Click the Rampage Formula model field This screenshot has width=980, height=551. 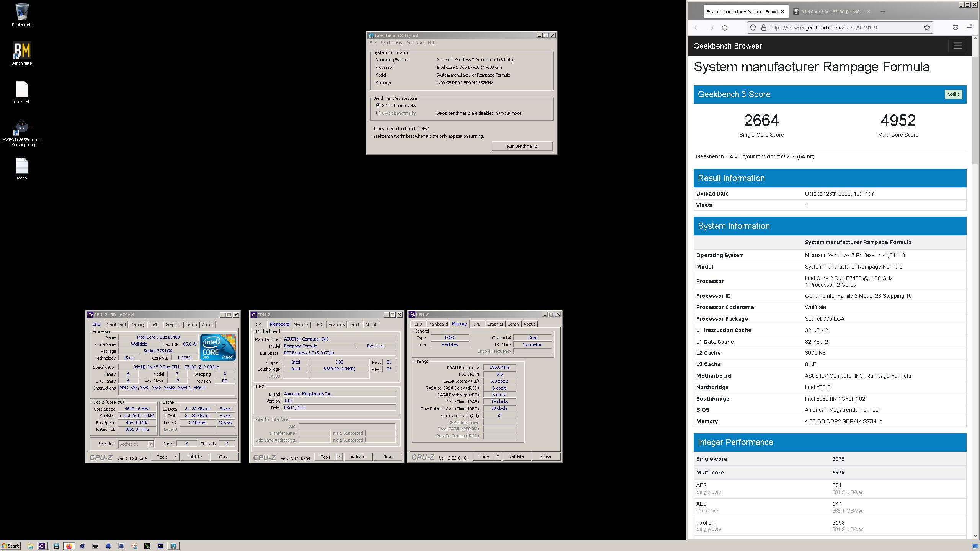coord(318,346)
